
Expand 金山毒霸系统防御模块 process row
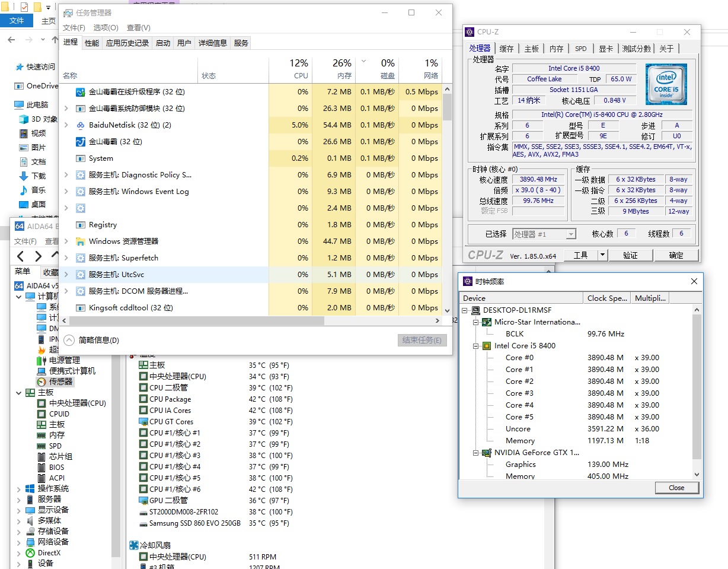(66, 109)
